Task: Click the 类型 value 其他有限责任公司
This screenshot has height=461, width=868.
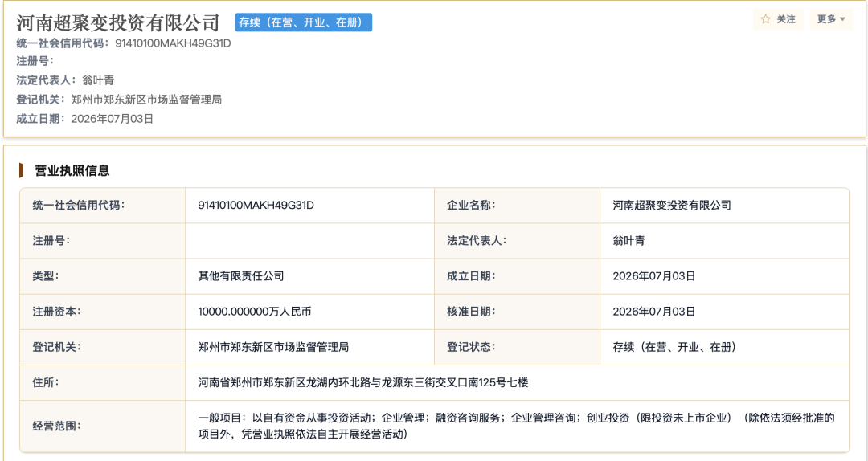Action: tap(241, 276)
